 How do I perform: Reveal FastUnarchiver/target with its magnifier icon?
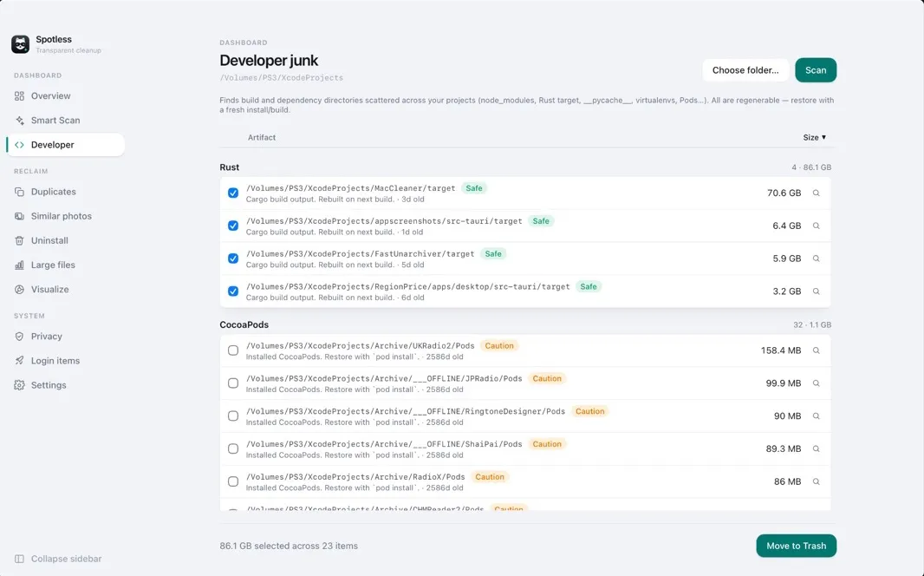point(817,259)
